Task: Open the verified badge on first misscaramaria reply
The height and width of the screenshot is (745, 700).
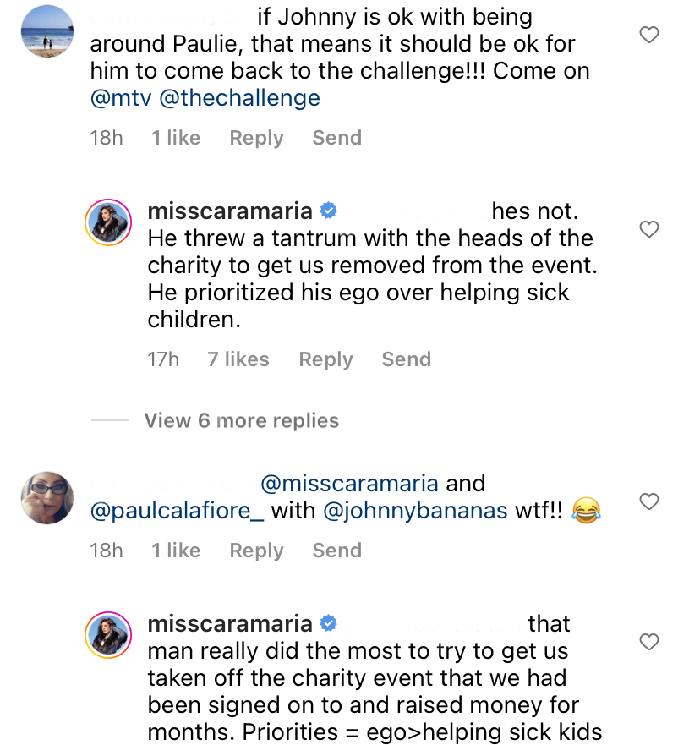Action: coord(328,211)
